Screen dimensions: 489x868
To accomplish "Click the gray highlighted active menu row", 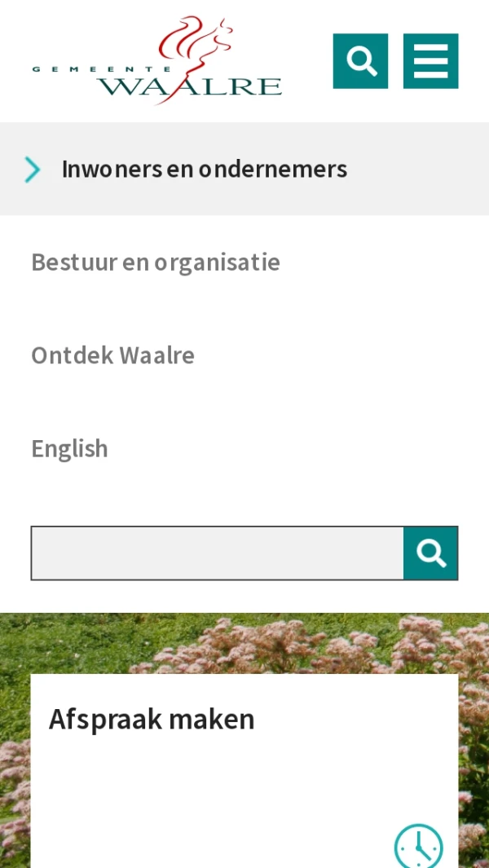I will pyautogui.click(x=244, y=169).
